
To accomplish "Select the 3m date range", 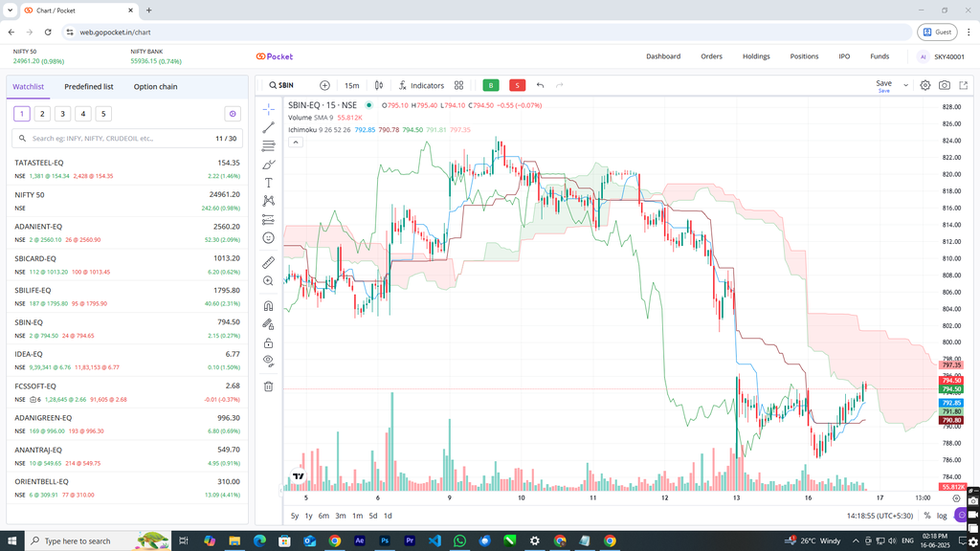I will click(340, 516).
